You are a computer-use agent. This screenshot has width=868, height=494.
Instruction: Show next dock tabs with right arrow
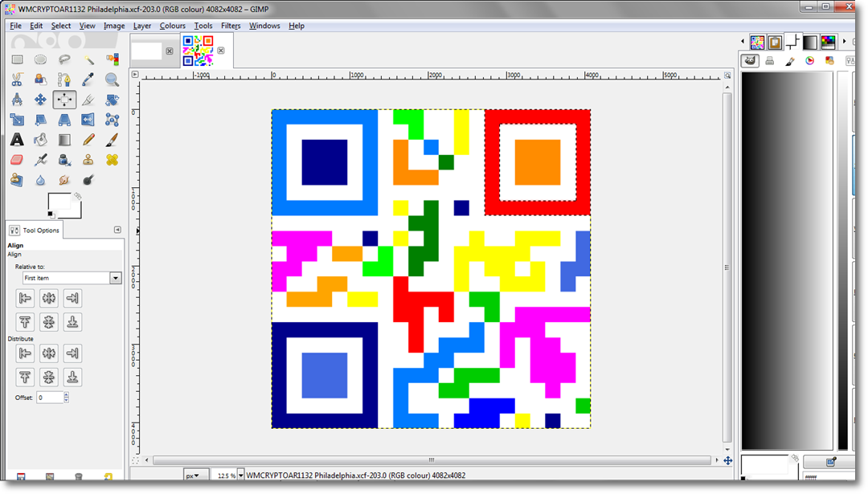844,42
